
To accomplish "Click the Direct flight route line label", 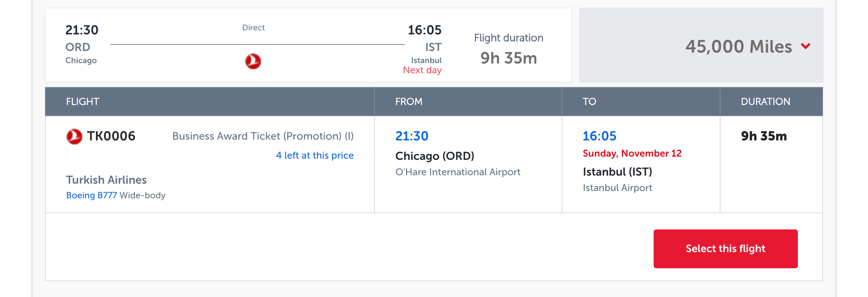I will 253,28.
